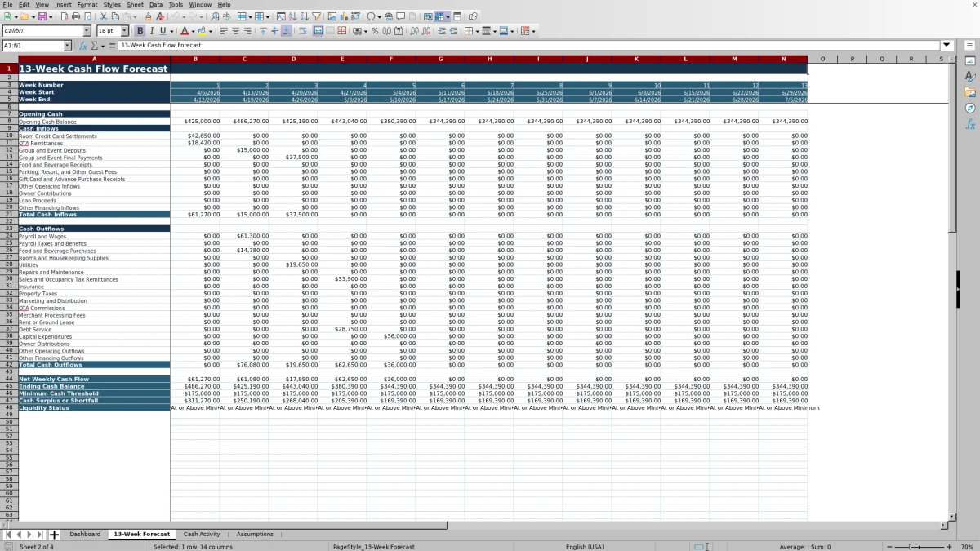Click the Clear Direct Formatting icon

pos(160,16)
